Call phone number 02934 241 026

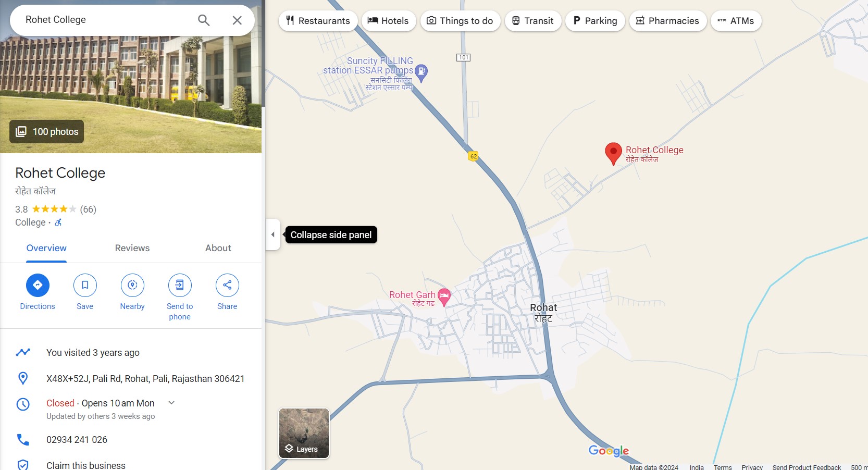(77, 440)
